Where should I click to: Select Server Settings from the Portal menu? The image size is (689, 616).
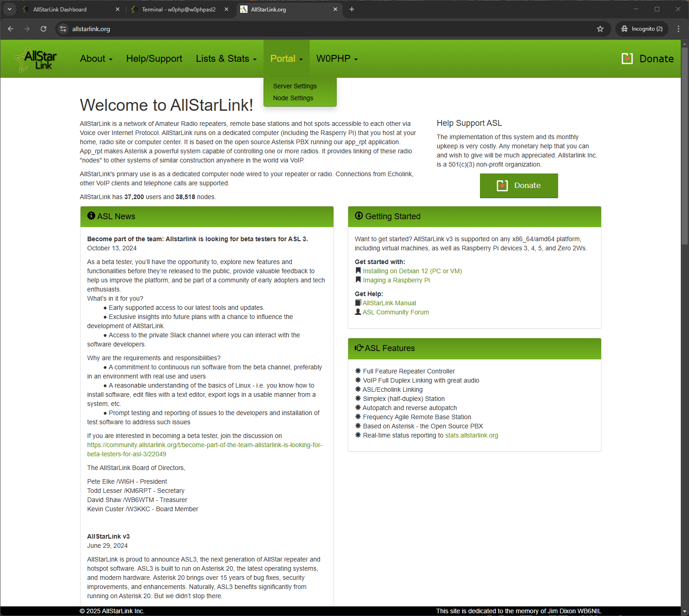295,86
